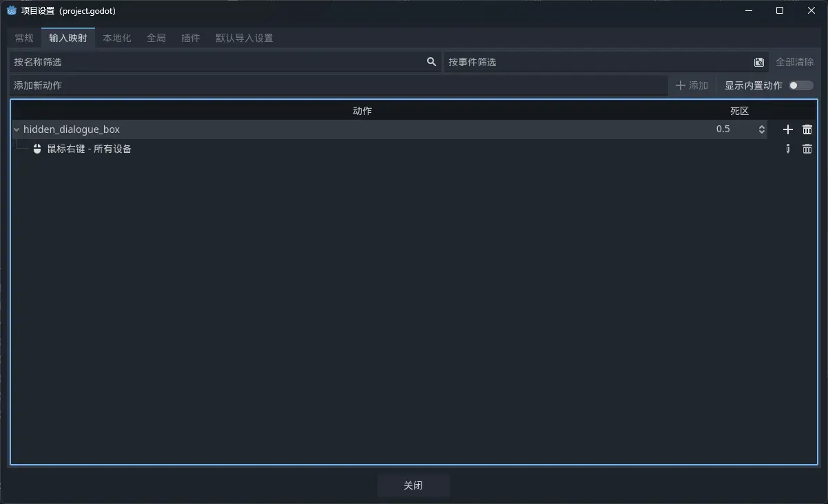Add event to hidden_dialogue_box with plus icon

(788, 129)
